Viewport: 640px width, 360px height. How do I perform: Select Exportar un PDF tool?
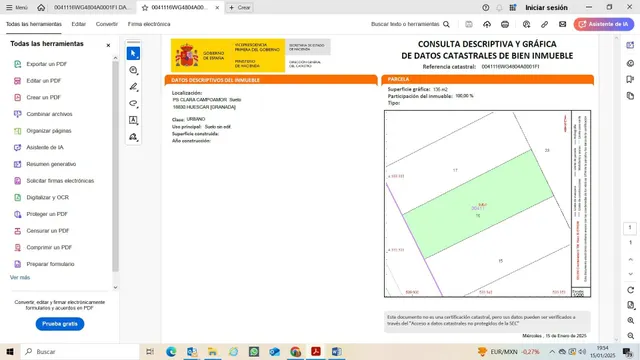click(x=40, y=64)
